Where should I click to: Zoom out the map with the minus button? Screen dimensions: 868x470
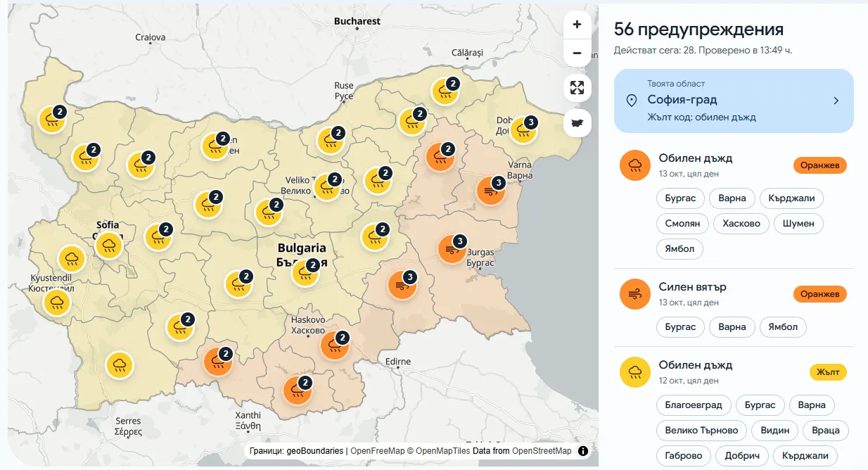(577, 53)
